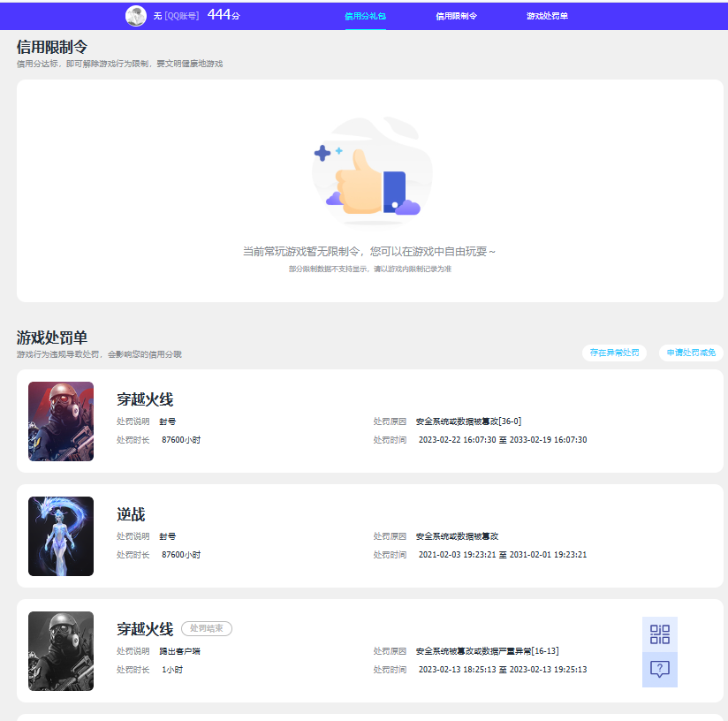Click reason text 安全系统或数据被篡改[36-0]
The width and height of the screenshot is (728, 721).
(468, 421)
